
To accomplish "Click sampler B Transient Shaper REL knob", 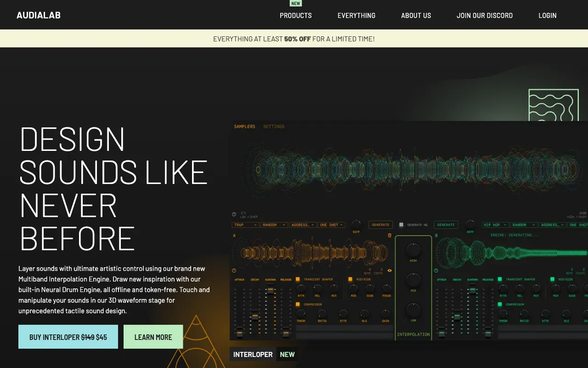I will 520,288.
